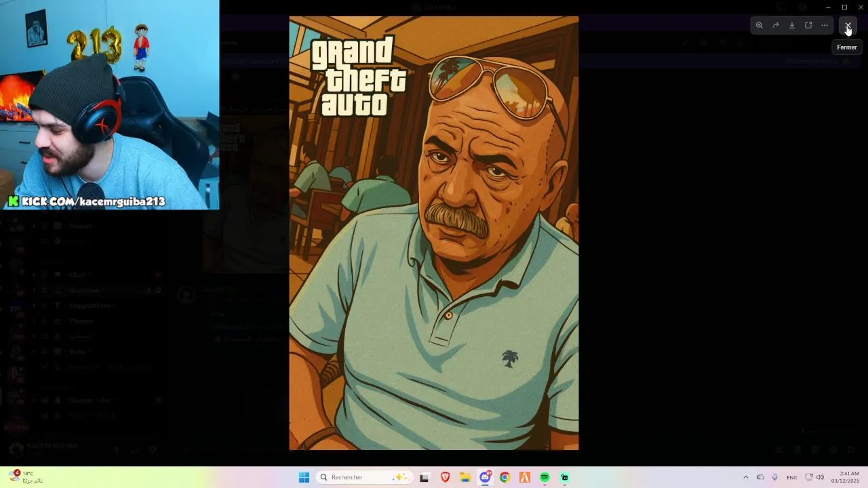Expand the hidden system tray icons chevron
Viewport: 868px width, 488px height.
coord(746,478)
